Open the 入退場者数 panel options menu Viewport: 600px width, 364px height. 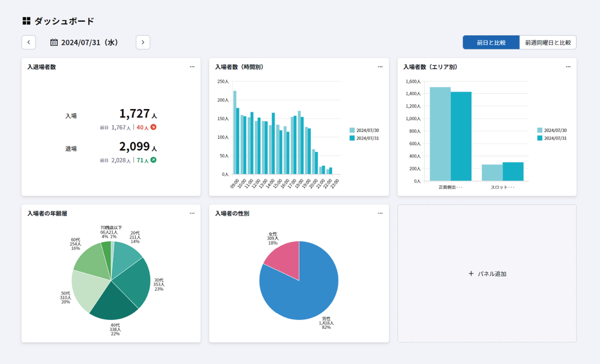coord(192,67)
